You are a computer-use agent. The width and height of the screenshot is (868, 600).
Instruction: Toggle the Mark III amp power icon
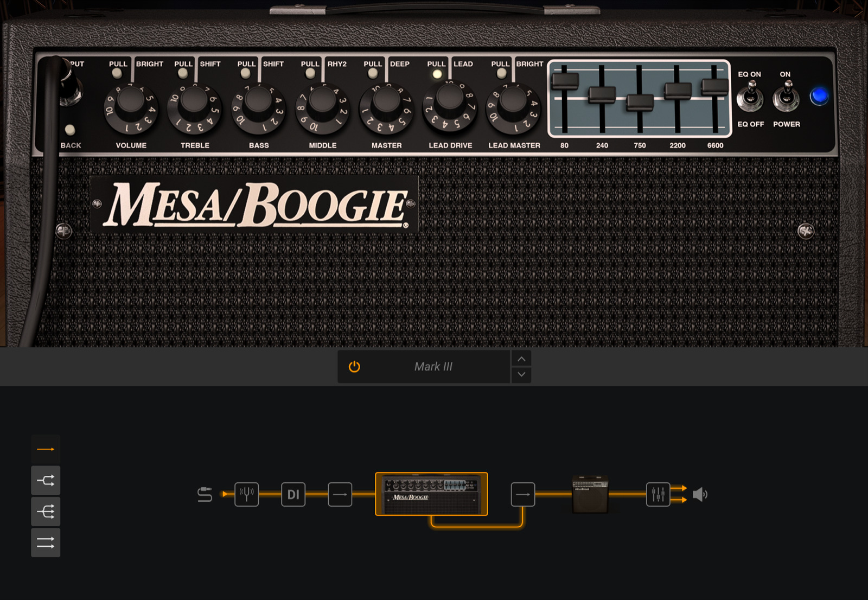[x=354, y=367]
